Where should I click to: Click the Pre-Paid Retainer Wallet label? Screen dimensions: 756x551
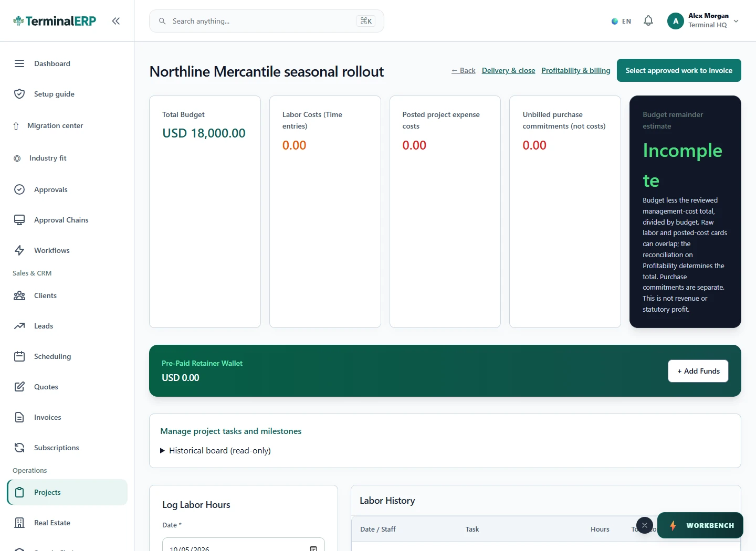click(202, 363)
